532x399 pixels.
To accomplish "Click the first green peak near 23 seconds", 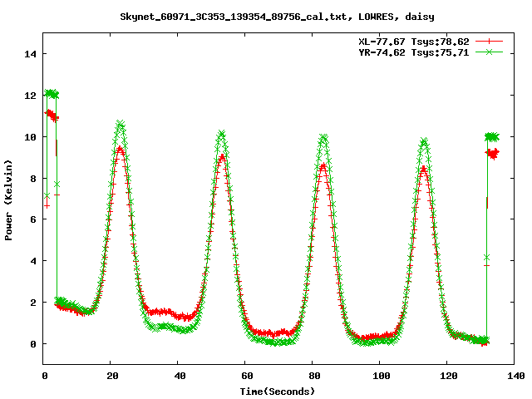I will click(x=121, y=125).
